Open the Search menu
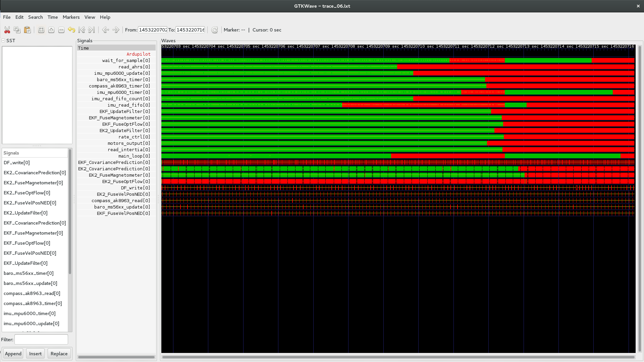Viewport: 644px width, 362px height. coord(35,17)
